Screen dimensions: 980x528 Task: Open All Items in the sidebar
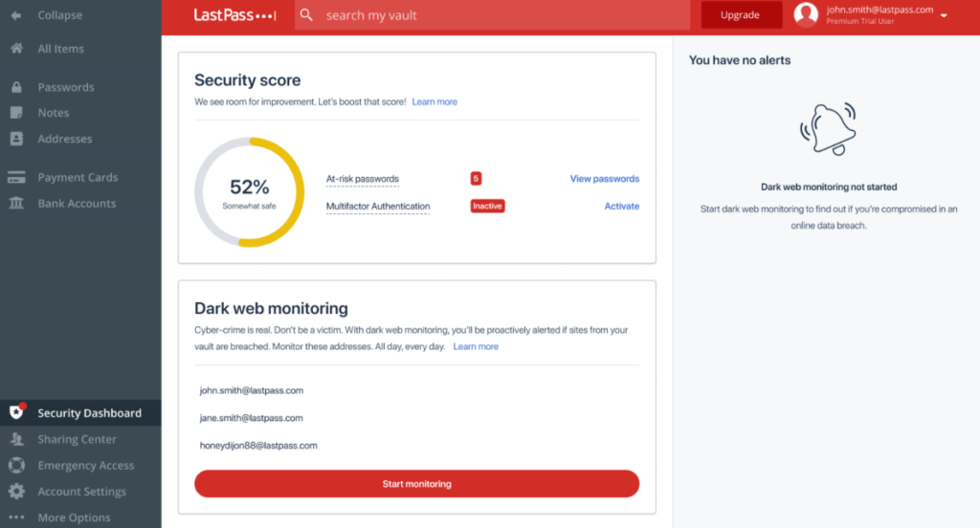pyautogui.click(x=60, y=49)
